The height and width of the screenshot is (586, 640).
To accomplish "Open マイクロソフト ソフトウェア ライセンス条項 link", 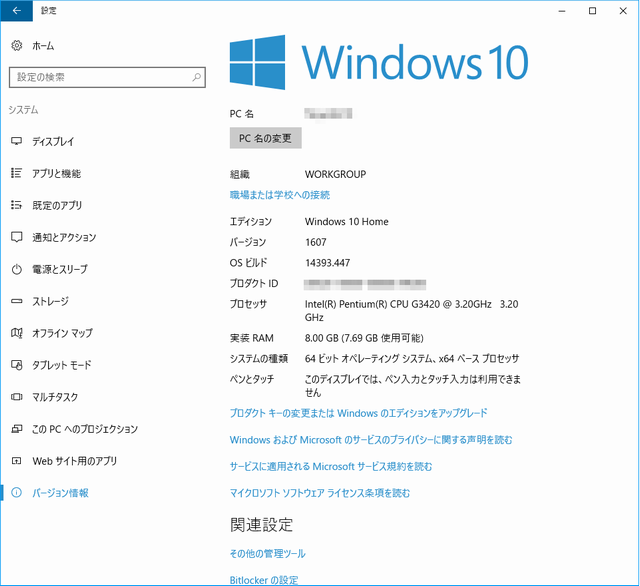I will [320, 493].
